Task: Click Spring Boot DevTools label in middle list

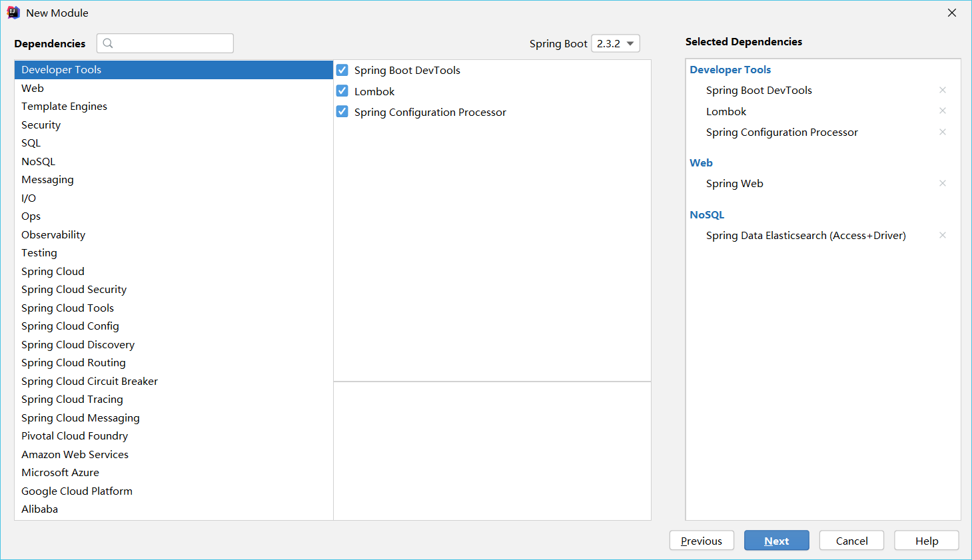Action: [407, 70]
